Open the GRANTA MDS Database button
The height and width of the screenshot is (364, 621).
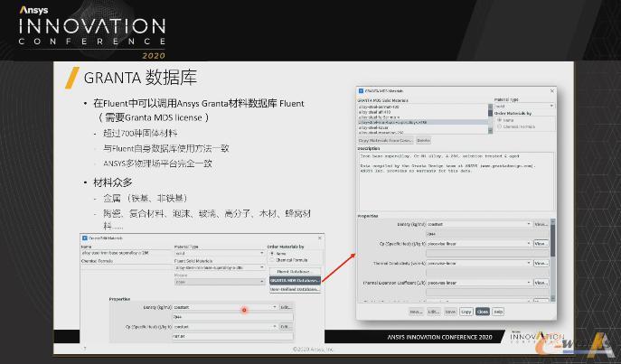pyautogui.click(x=295, y=281)
